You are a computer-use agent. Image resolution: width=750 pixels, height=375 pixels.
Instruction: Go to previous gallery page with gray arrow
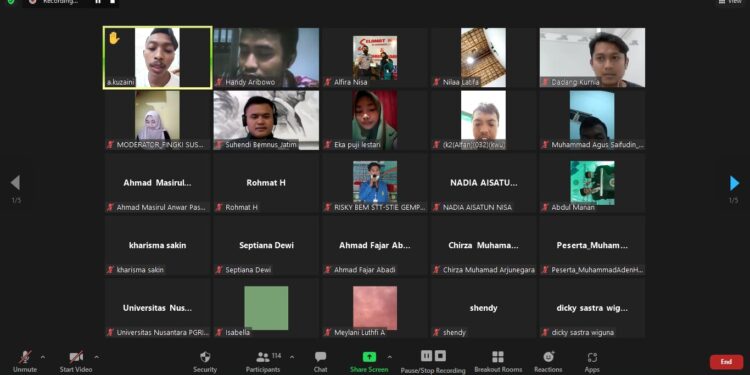15,182
